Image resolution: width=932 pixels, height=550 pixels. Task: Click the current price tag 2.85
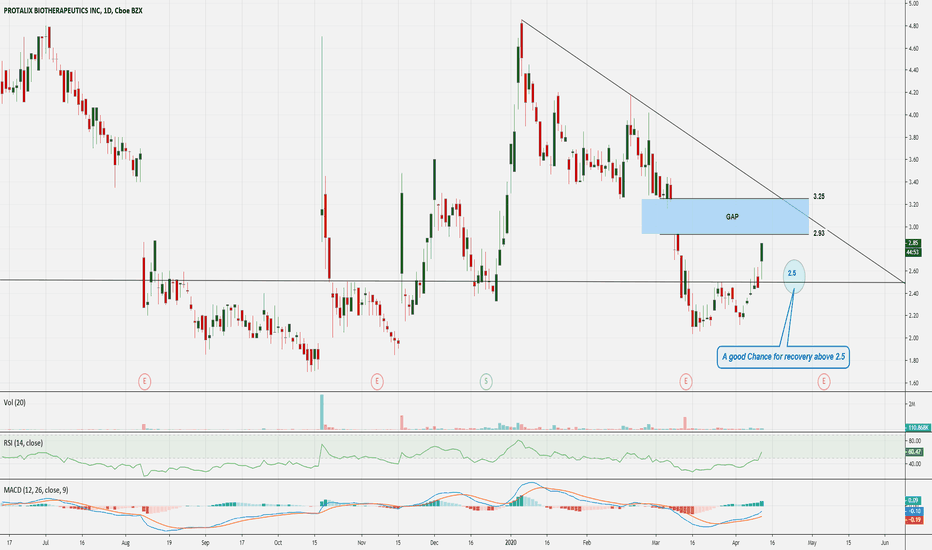click(913, 243)
